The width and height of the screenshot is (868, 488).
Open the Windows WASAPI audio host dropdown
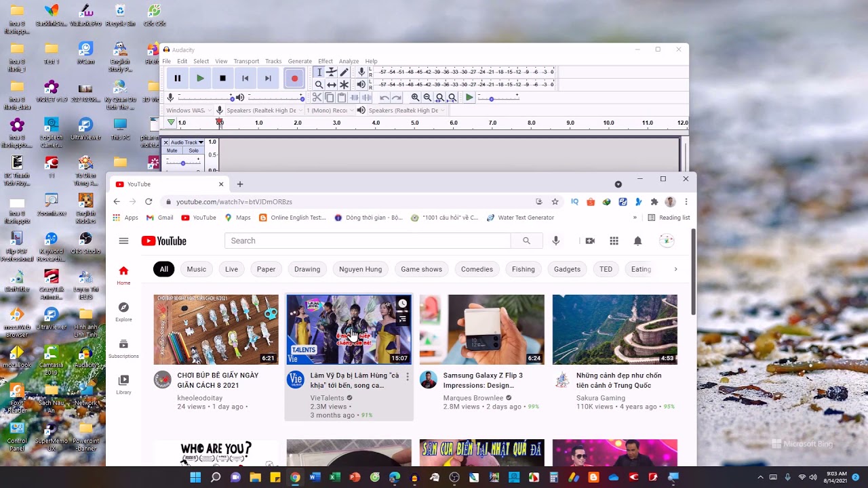[x=188, y=110]
